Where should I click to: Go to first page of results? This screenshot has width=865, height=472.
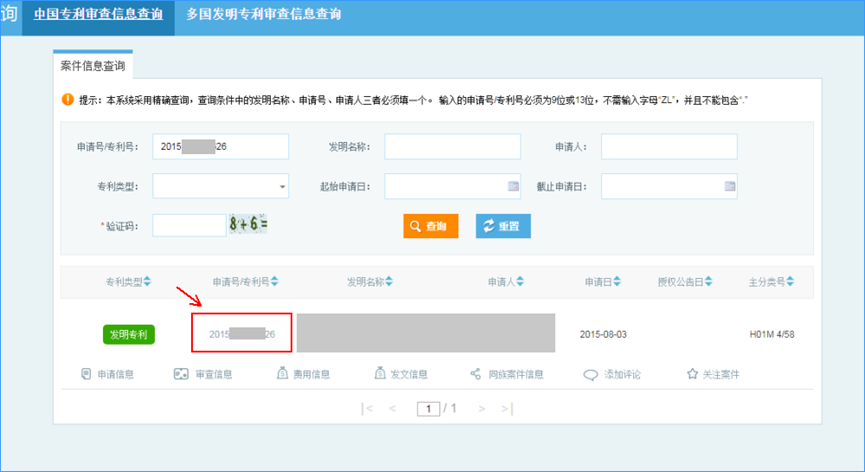point(367,409)
